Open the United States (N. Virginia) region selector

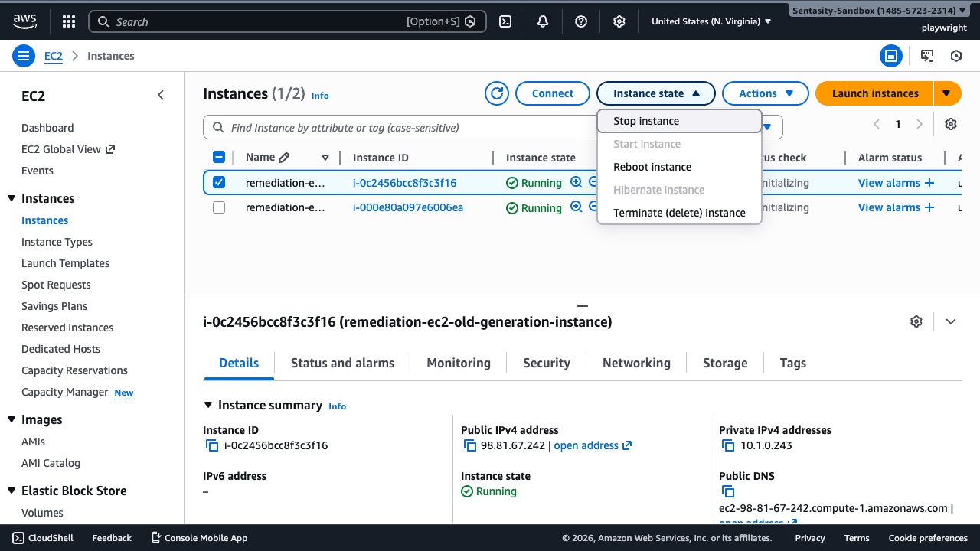[710, 21]
